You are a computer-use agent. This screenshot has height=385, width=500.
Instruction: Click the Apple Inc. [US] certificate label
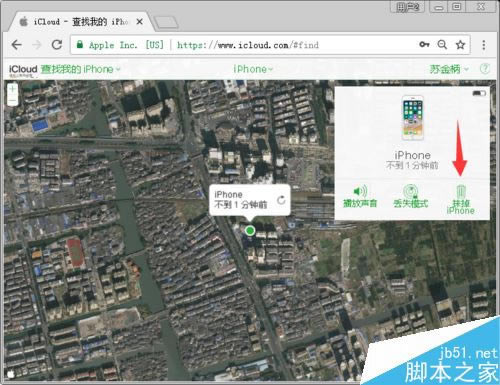tap(126, 45)
